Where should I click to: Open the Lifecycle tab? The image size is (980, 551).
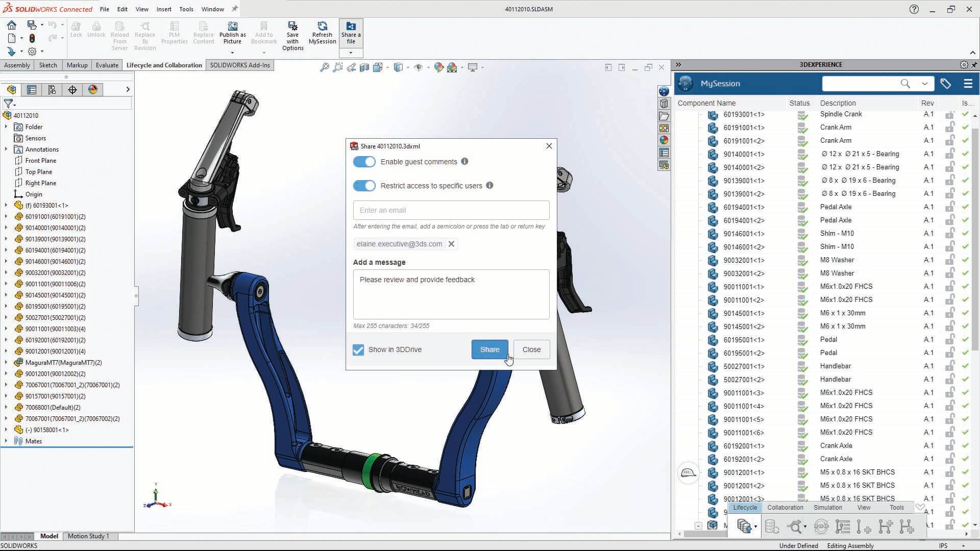coord(744,507)
